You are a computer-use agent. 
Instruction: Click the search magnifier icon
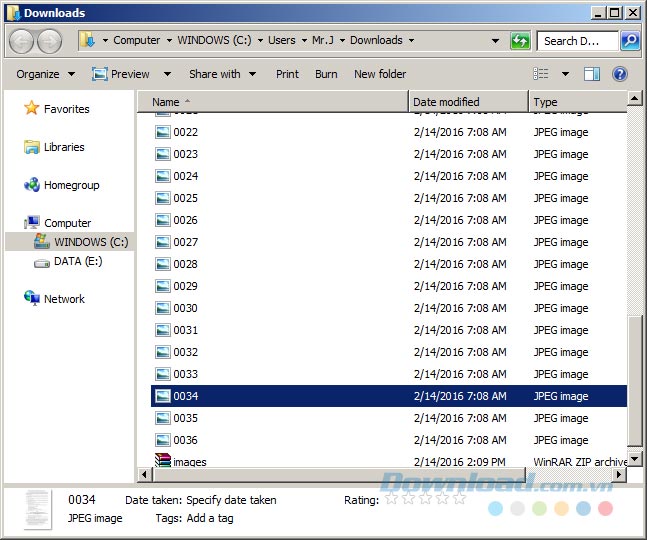[630, 41]
